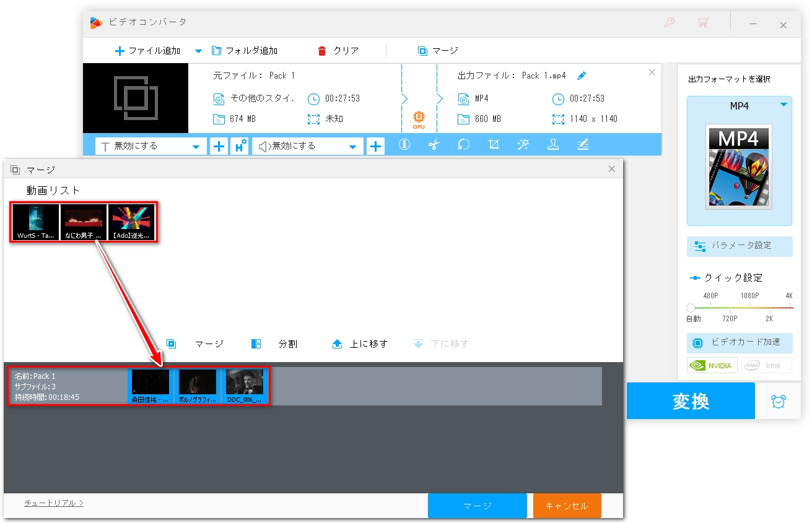Click the 名前:Pack 1 label
The image size is (812, 523).
click(35, 376)
